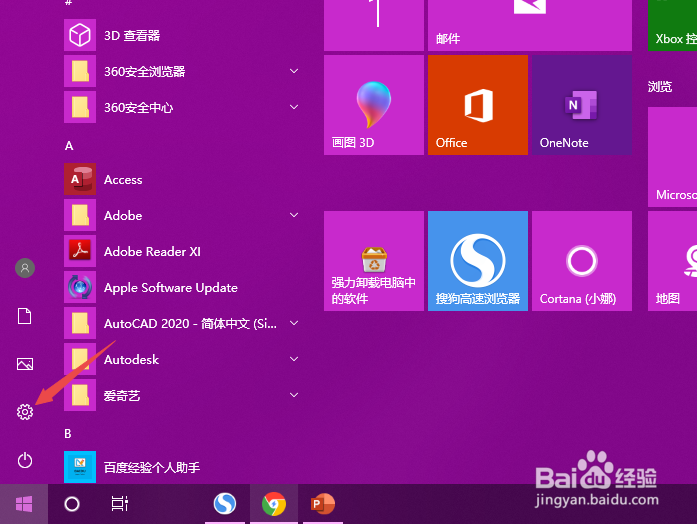Open Pictures icon in Start sidebar
This screenshot has height=524, width=697.
click(x=25, y=364)
